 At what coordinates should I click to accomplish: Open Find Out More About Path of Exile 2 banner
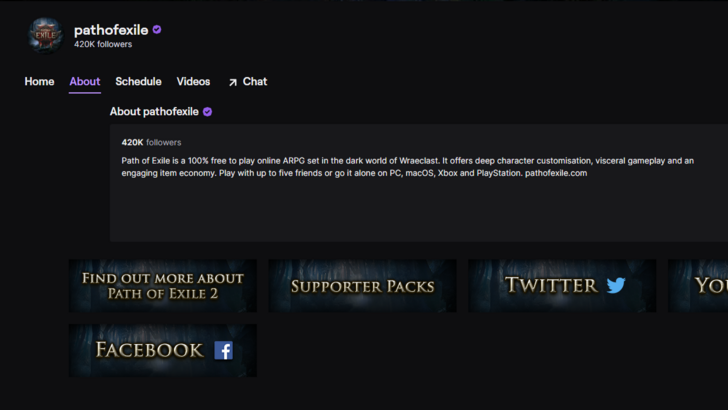click(x=162, y=286)
